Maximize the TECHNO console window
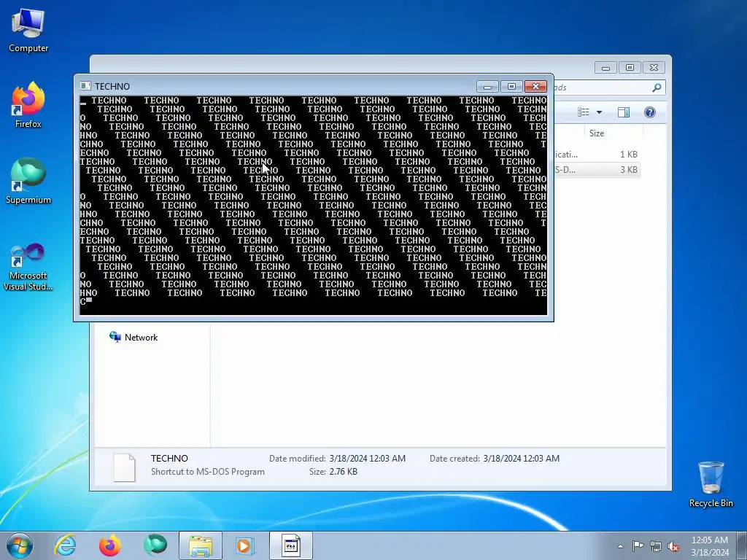 [x=511, y=86]
